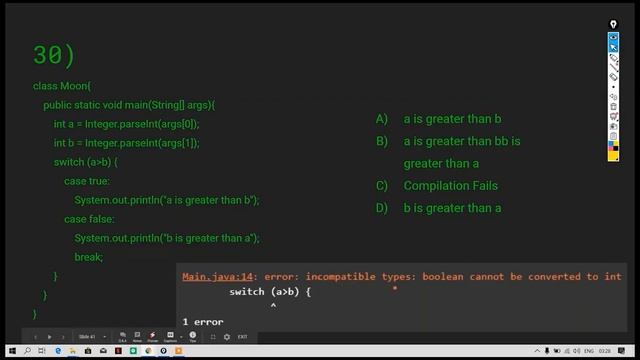Image resolution: width=640 pixels, height=360 pixels.
Task: Open File Explorer from the taskbar
Action: pos(73,351)
